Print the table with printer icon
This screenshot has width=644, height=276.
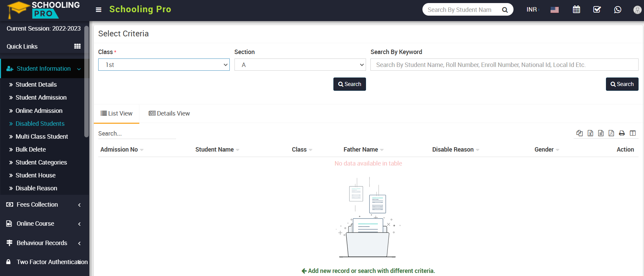click(622, 133)
